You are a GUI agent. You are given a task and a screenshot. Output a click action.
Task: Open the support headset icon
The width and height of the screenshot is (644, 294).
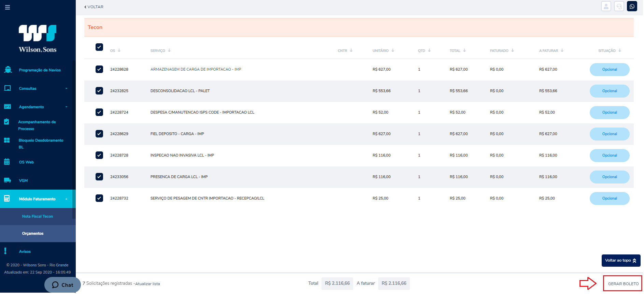coord(619,6)
